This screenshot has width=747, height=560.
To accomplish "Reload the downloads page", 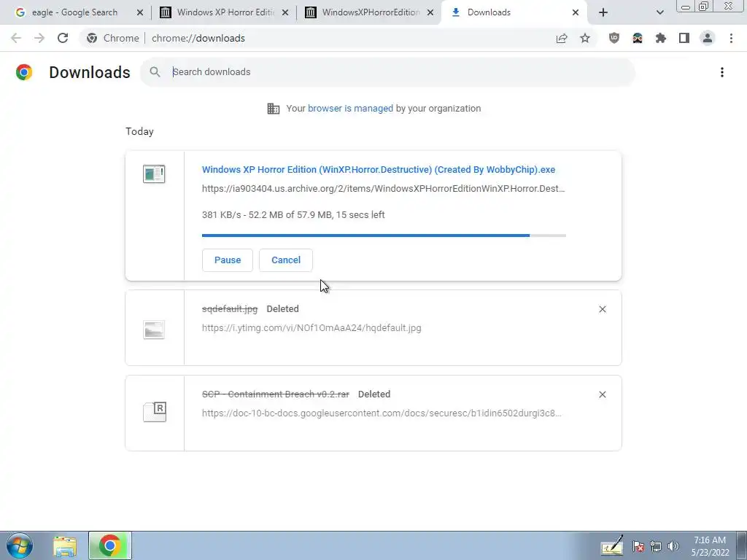I will pos(63,38).
